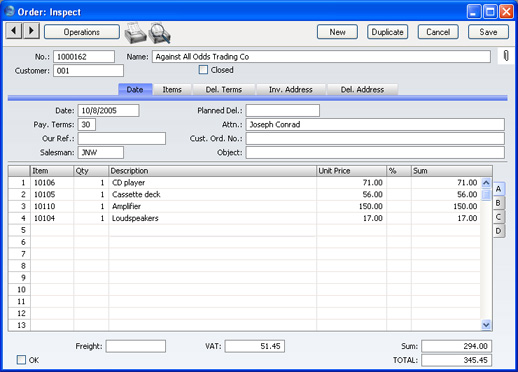Switch to the Items tab
The image size is (518, 372).
[x=172, y=90]
